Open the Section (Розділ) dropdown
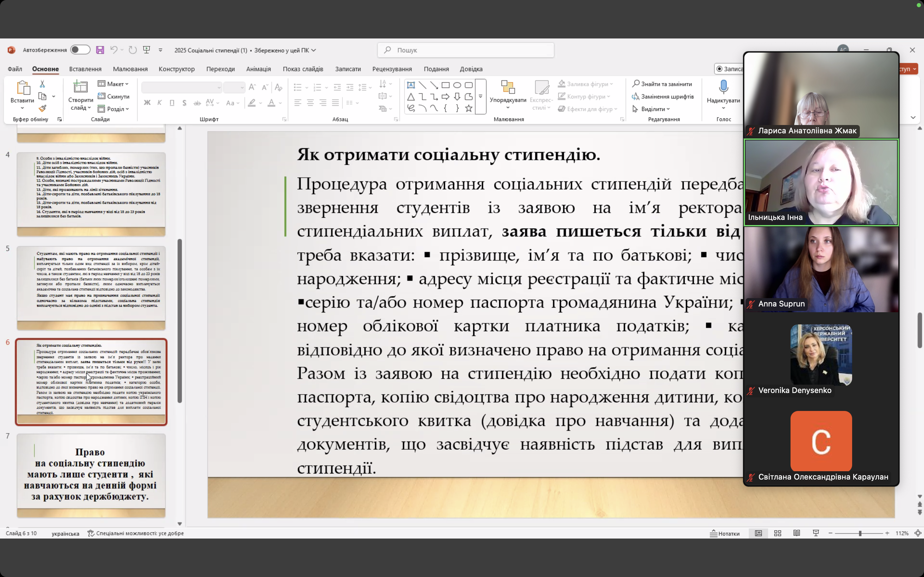The height and width of the screenshot is (577, 924). pos(113,109)
